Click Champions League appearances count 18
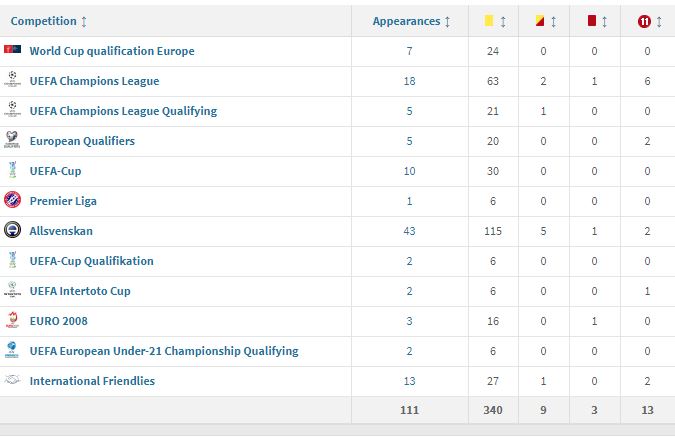 click(409, 81)
